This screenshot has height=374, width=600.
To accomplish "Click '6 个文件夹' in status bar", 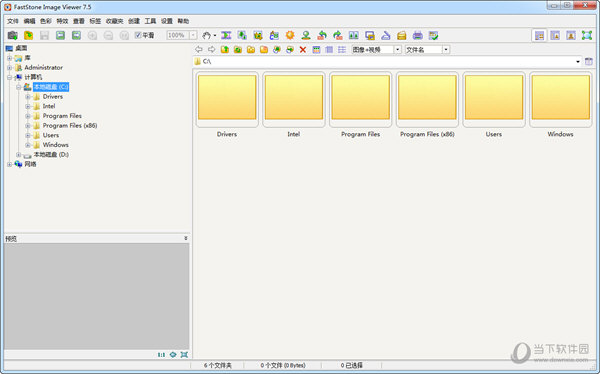I will point(217,366).
